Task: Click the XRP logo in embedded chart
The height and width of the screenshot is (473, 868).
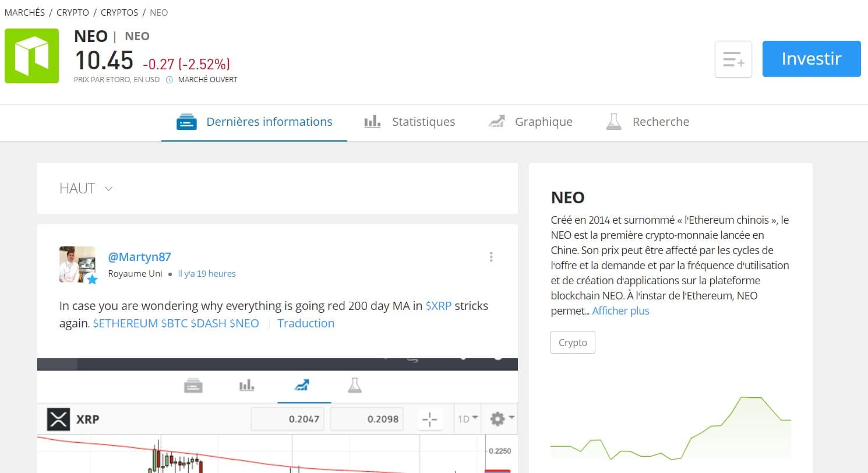Action: point(58,419)
